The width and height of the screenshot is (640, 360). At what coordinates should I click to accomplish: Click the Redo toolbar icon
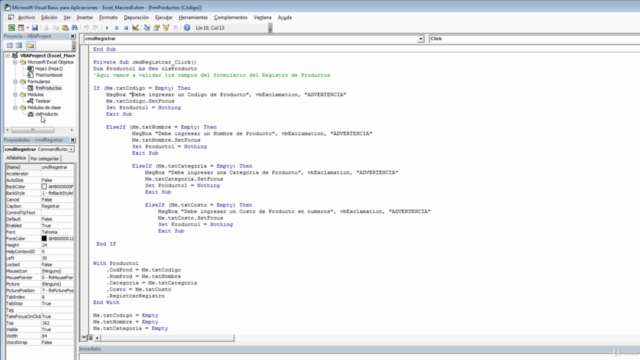click(96, 28)
